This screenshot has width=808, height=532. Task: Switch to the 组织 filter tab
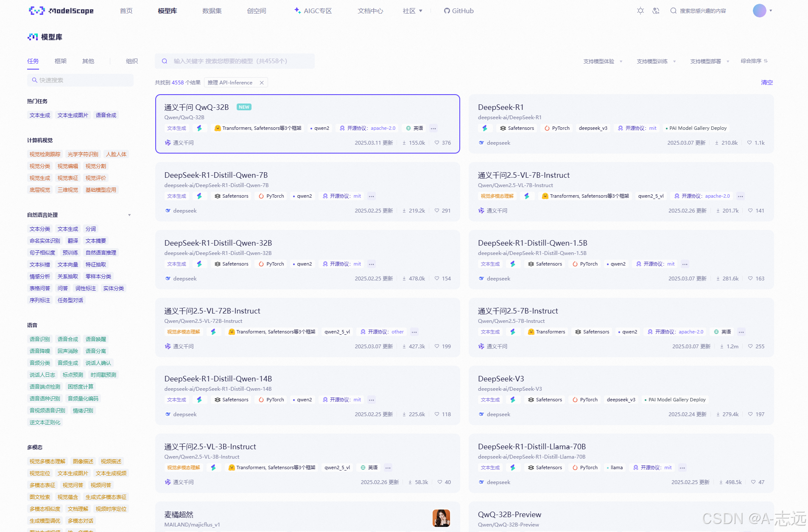coord(132,61)
